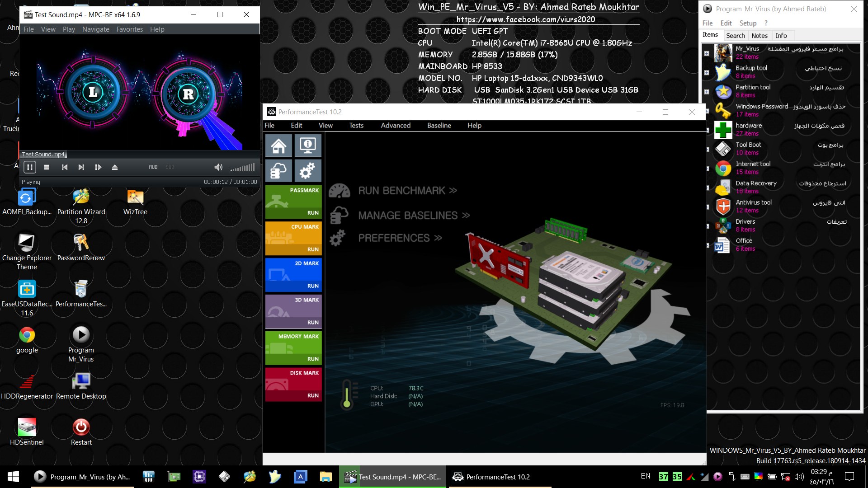Run the PassMark full test tile
This screenshot has height=488, width=868.
(x=293, y=202)
